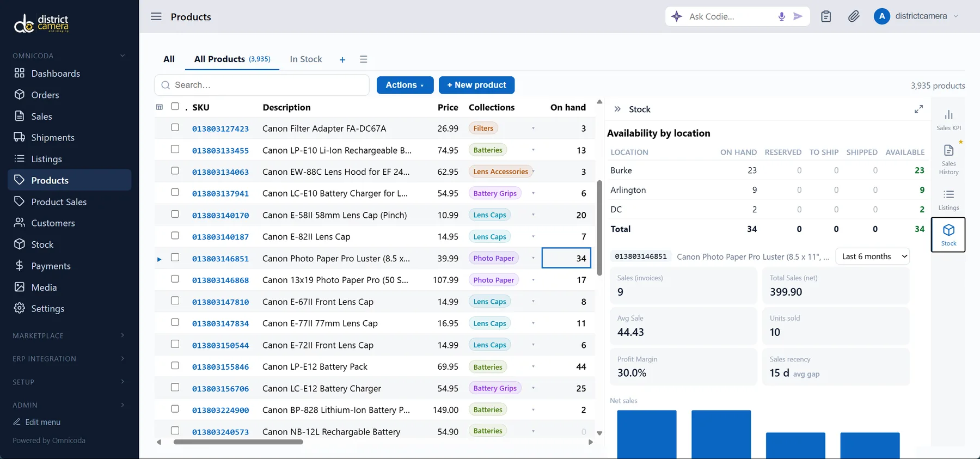The width and height of the screenshot is (980, 459).
Task: Select checkbox for SKU 013803224900
Action: [175, 409]
